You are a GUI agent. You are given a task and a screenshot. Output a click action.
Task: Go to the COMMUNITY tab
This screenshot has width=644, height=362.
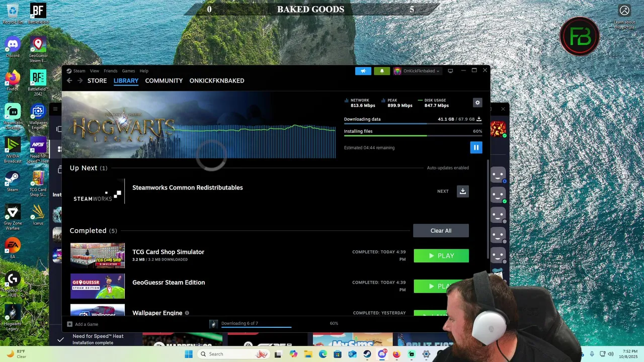point(164,80)
